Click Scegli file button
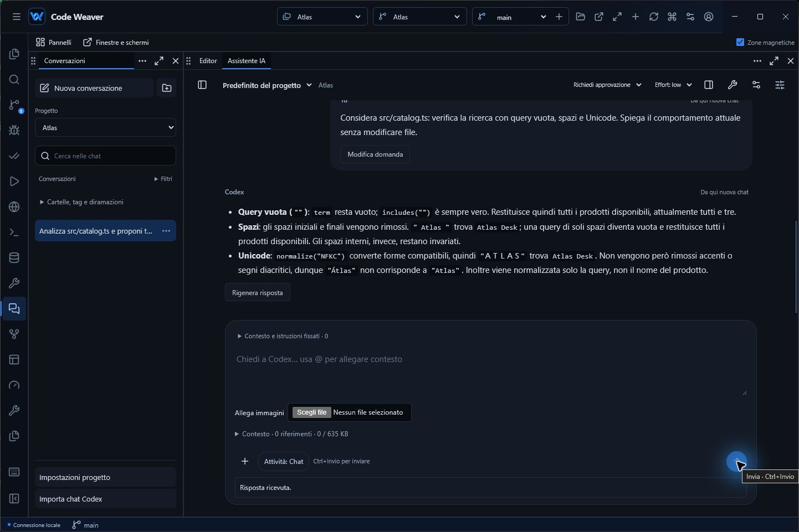 [311, 412]
